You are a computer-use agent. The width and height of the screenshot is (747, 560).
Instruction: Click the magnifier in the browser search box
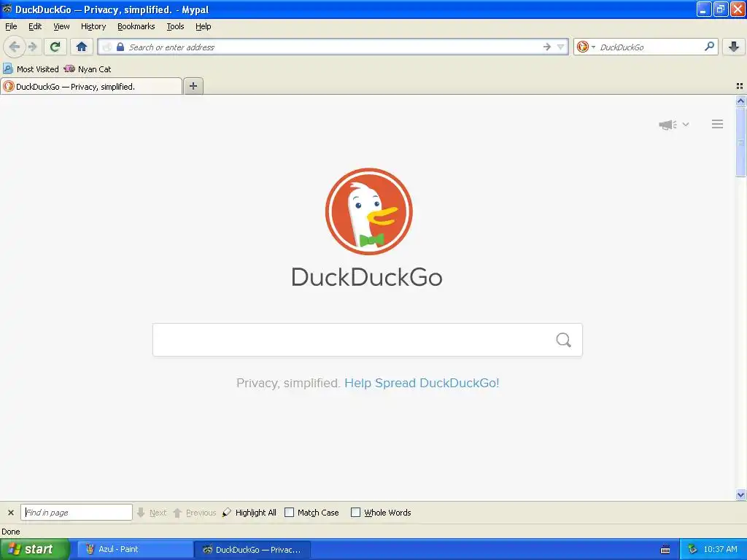709,46
